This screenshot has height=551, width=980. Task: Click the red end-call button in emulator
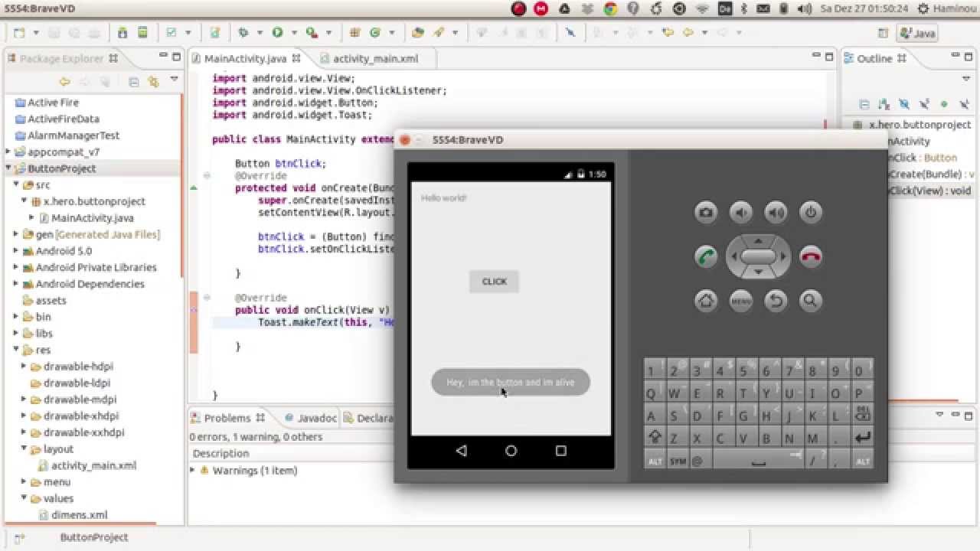point(811,257)
